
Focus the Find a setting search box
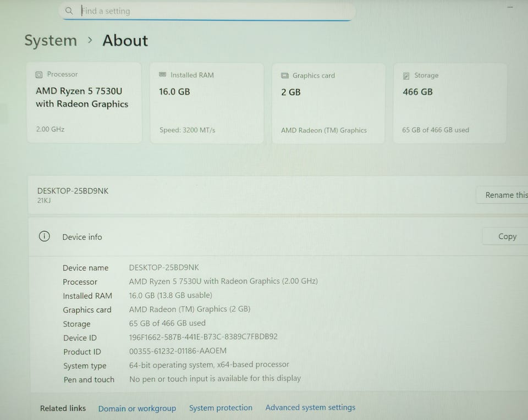coord(207,11)
